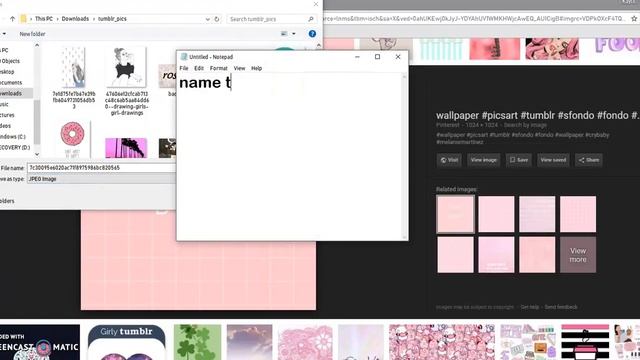Click the View saved button
The width and height of the screenshot is (640, 360).
(x=553, y=160)
